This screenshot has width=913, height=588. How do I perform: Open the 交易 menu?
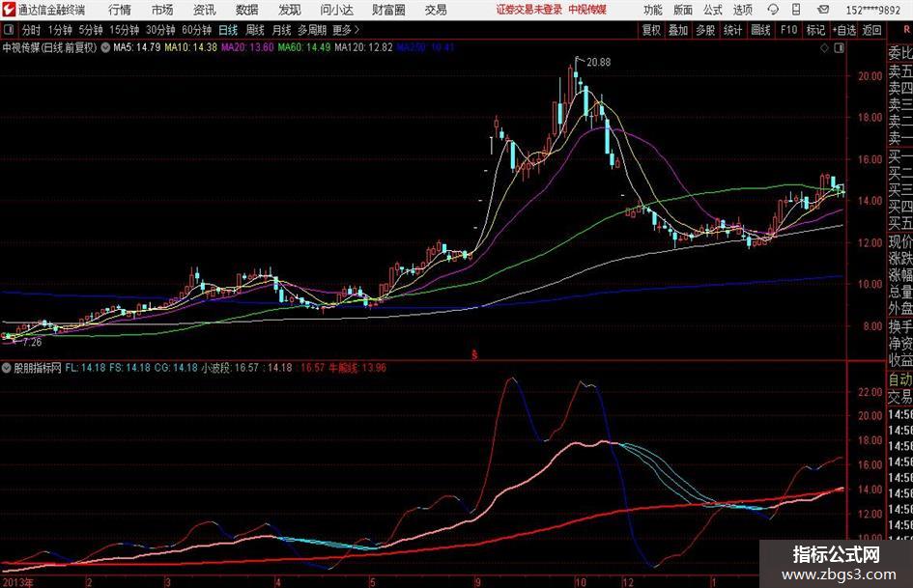pyautogui.click(x=436, y=10)
